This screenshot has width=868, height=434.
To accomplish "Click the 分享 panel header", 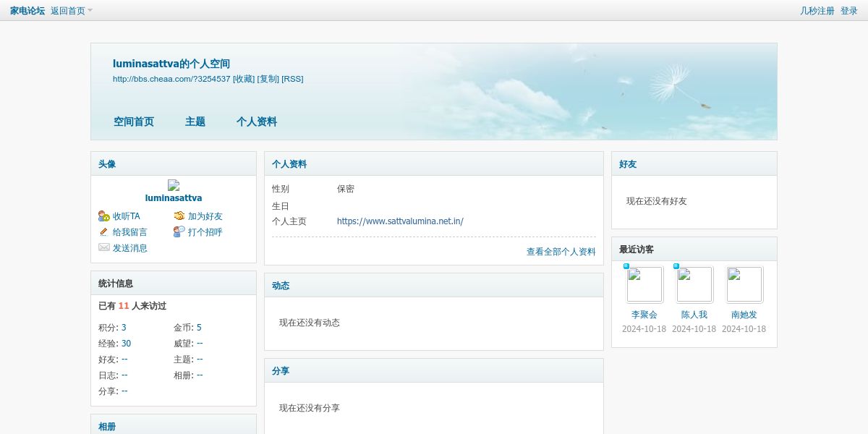I will tap(434, 371).
